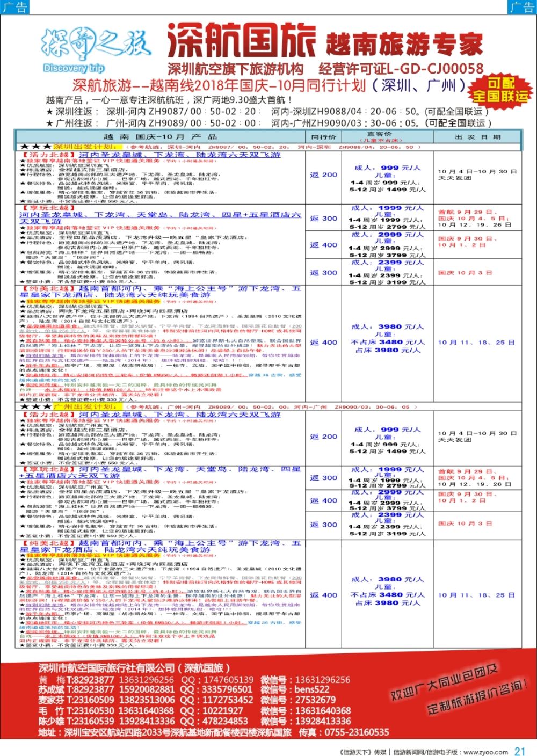
Task: Click contact name 毛竹
Action: pos(52,711)
